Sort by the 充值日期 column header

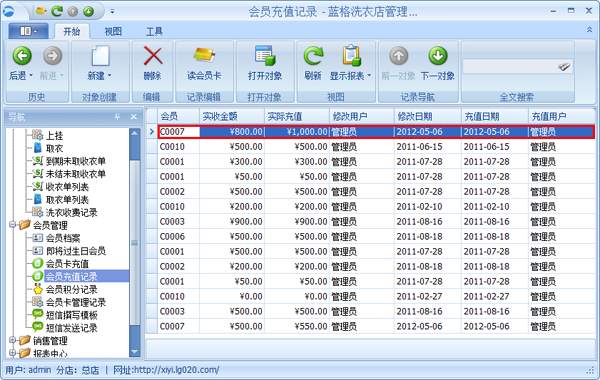pos(495,116)
